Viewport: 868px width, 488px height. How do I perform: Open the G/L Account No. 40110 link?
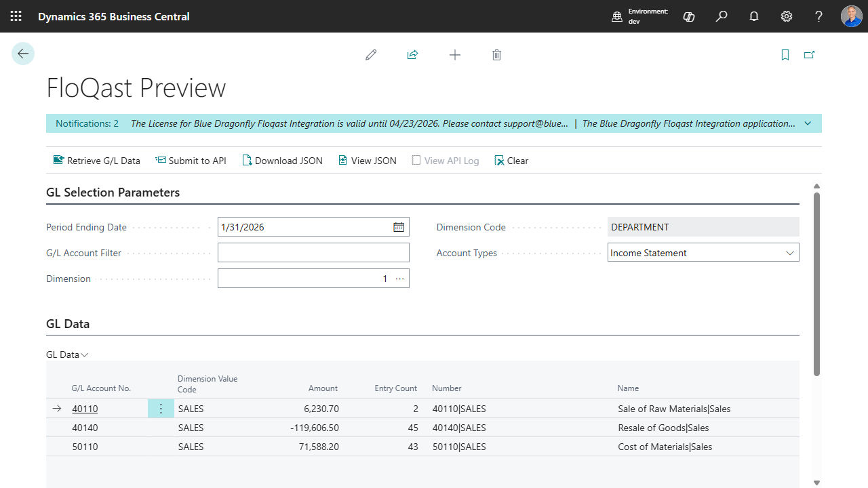click(85, 409)
